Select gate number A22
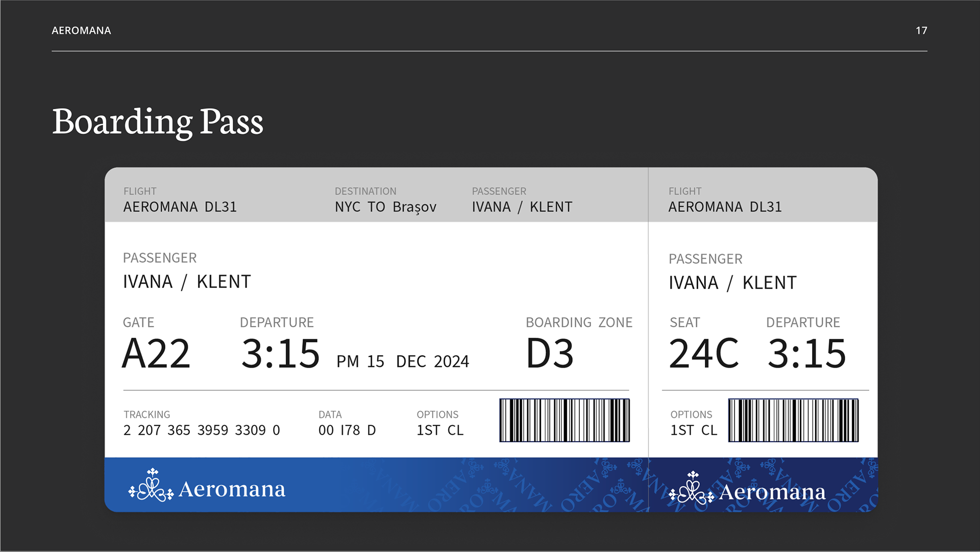Image resolution: width=980 pixels, height=552 pixels. [156, 353]
